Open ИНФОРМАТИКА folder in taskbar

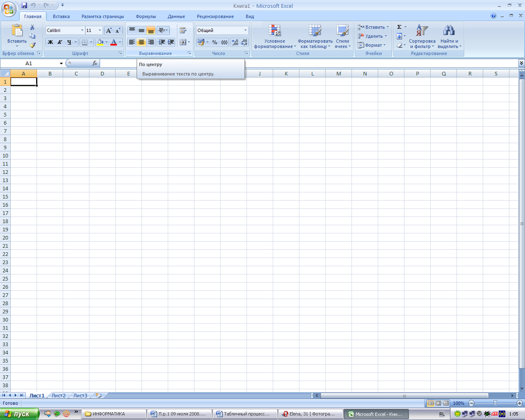point(114,414)
